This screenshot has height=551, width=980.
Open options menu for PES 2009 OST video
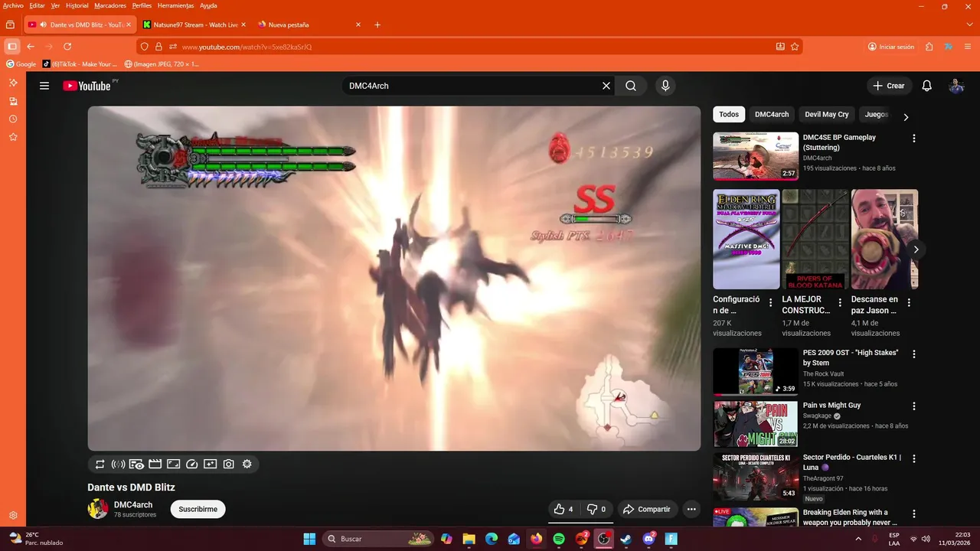pos(913,354)
